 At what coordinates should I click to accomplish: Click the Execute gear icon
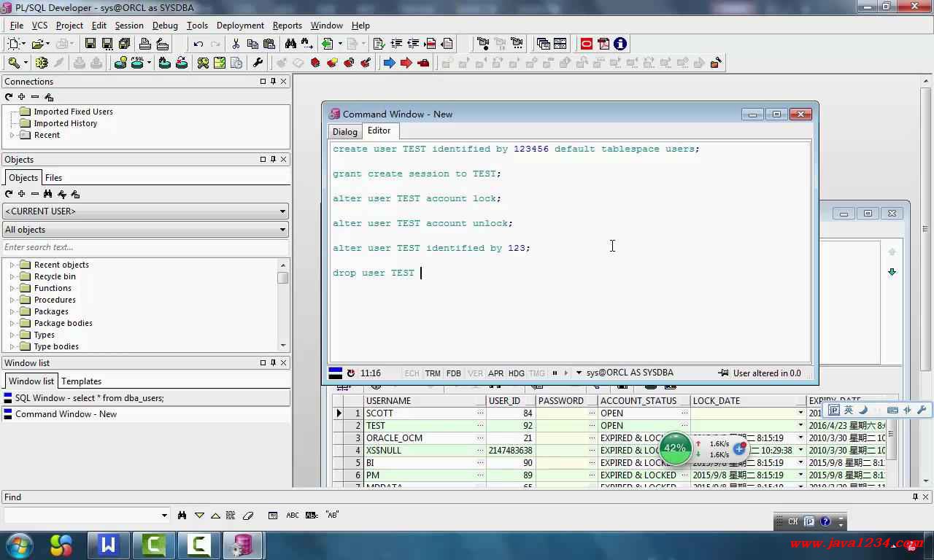tap(42, 63)
